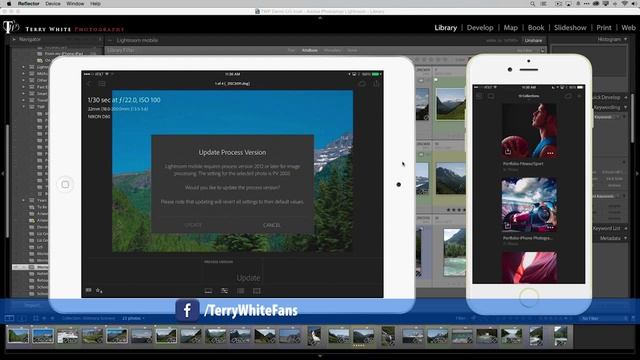Select river rapids thumbnail in Lightroom grid
The height and width of the screenshot is (360, 640).
454,252
